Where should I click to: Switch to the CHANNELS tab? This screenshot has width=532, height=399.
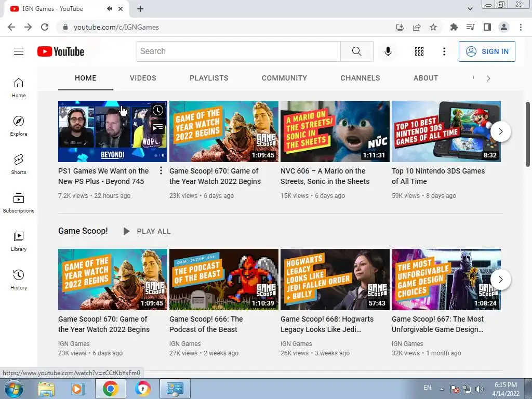pyautogui.click(x=361, y=78)
